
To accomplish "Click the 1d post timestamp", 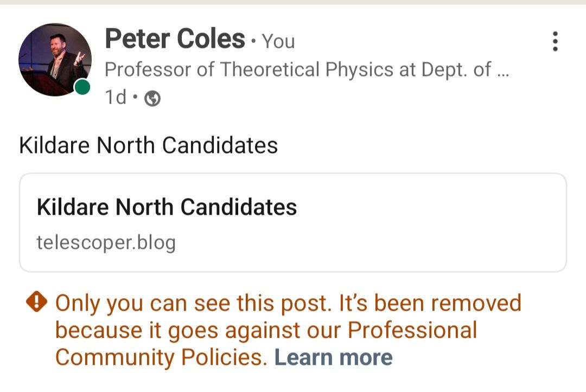I will click(x=115, y=98).
